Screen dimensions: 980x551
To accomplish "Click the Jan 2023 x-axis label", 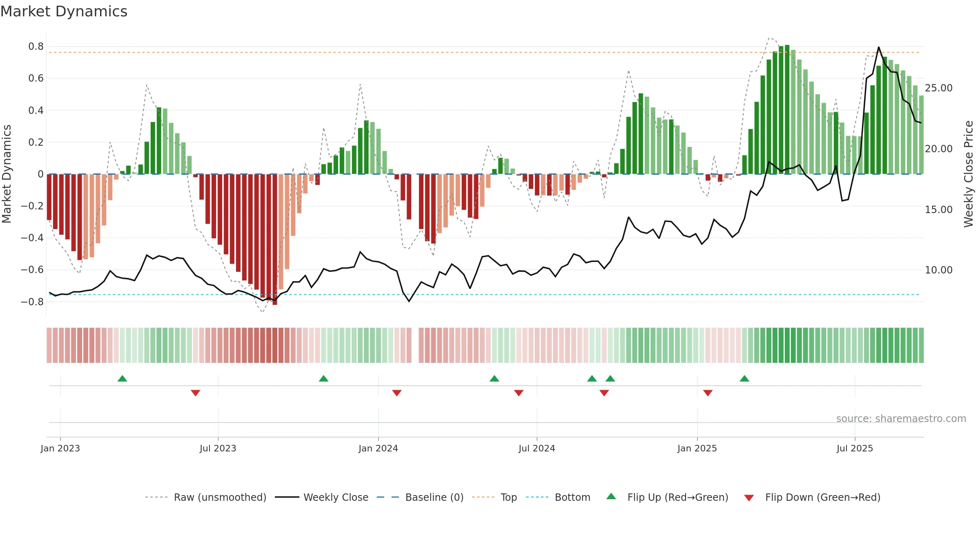I will coord(60,448).
